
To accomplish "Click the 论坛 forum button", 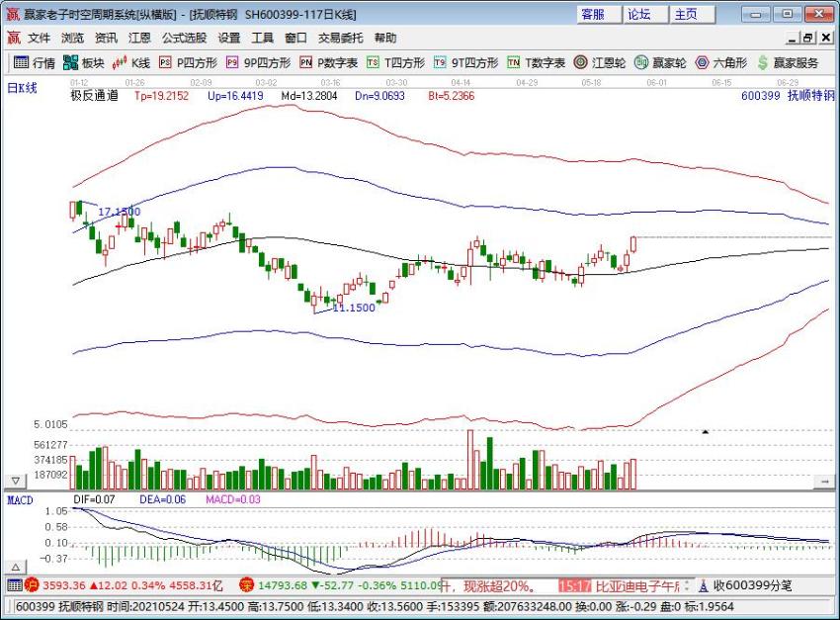I will pos(645,14).
